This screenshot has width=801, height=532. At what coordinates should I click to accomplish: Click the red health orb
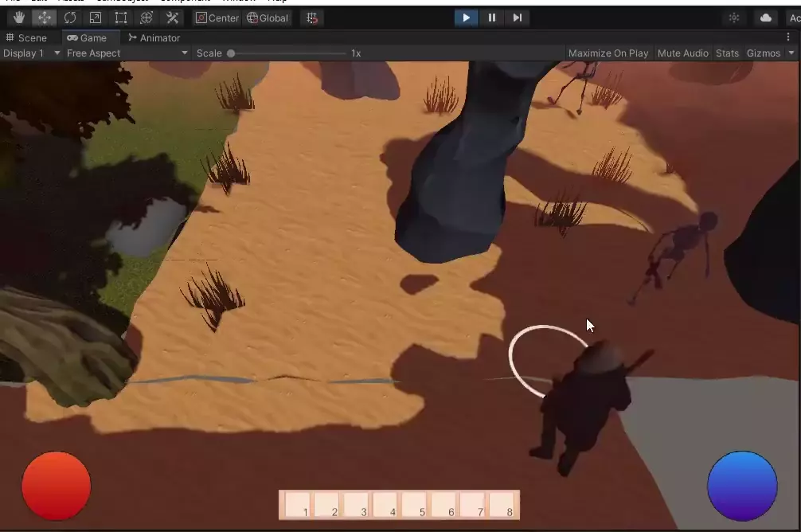click(57, 486)
